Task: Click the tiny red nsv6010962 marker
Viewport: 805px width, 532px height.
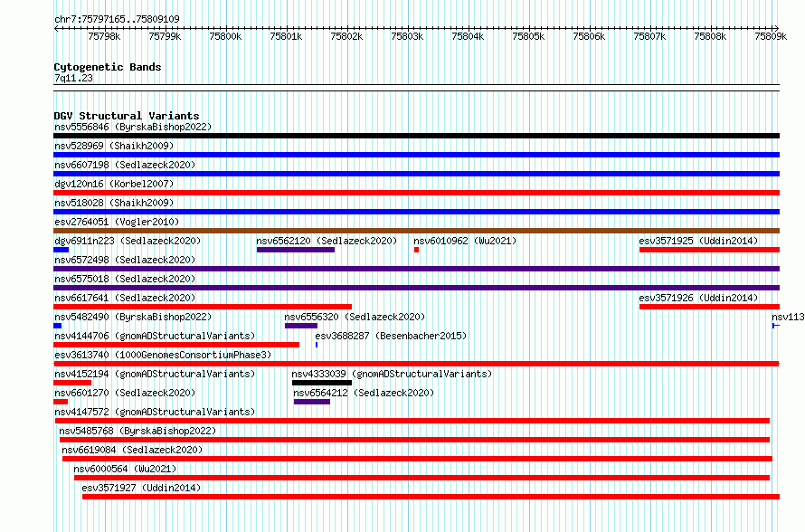Action: [x=416, y=250]
